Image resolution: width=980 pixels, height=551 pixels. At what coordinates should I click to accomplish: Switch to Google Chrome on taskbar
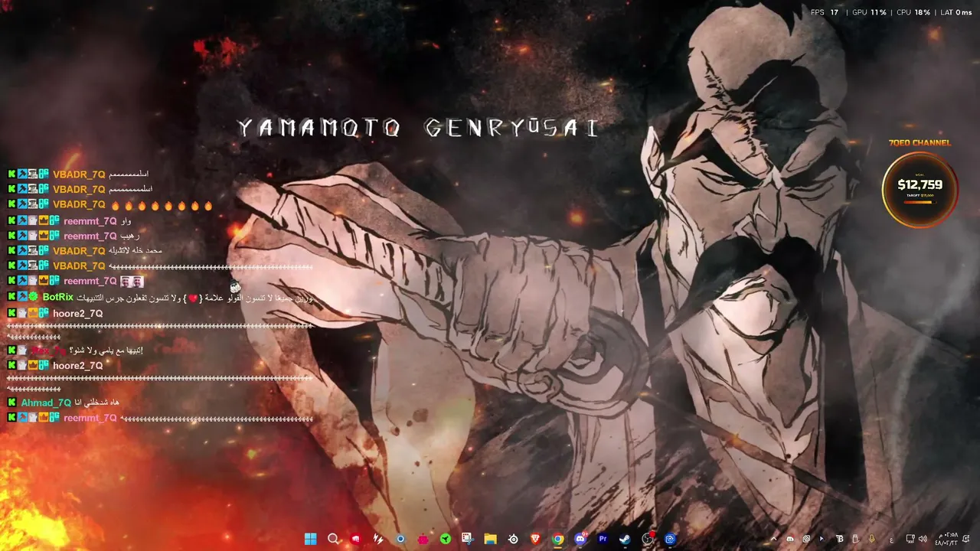coord(558,539)
